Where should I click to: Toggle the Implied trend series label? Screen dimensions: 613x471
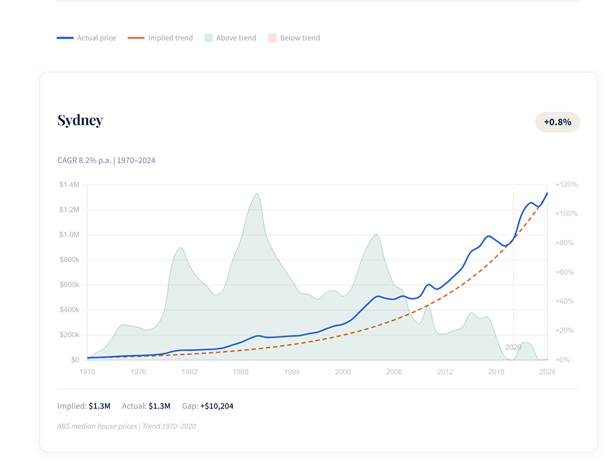point(171,38)
